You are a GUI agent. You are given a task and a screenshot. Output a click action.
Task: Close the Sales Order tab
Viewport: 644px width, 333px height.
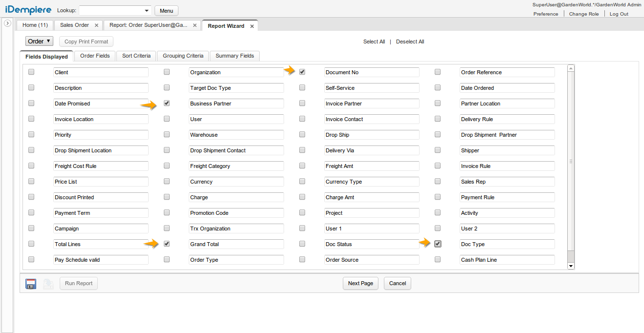[96, 25]
